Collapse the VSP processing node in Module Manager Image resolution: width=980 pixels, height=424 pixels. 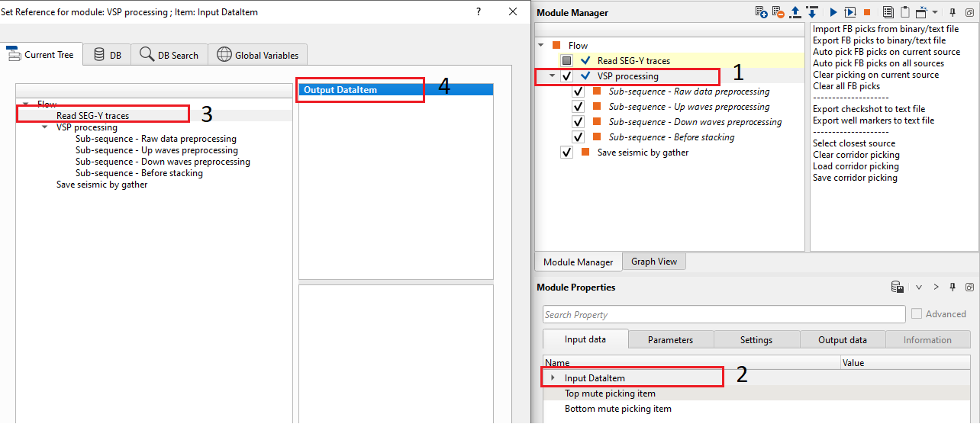pyautogui.click(x=553, y=76)
